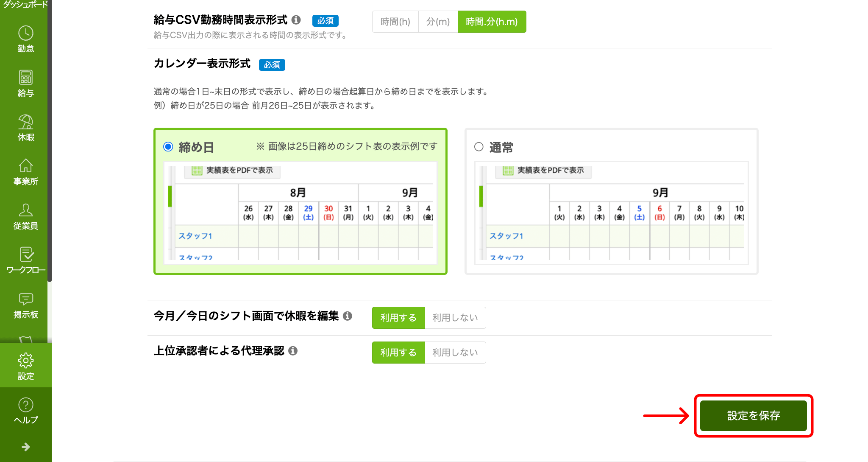Open the 事業所 office house icon
This screenshot has height=462, width=868.
(x=25, y=166)
